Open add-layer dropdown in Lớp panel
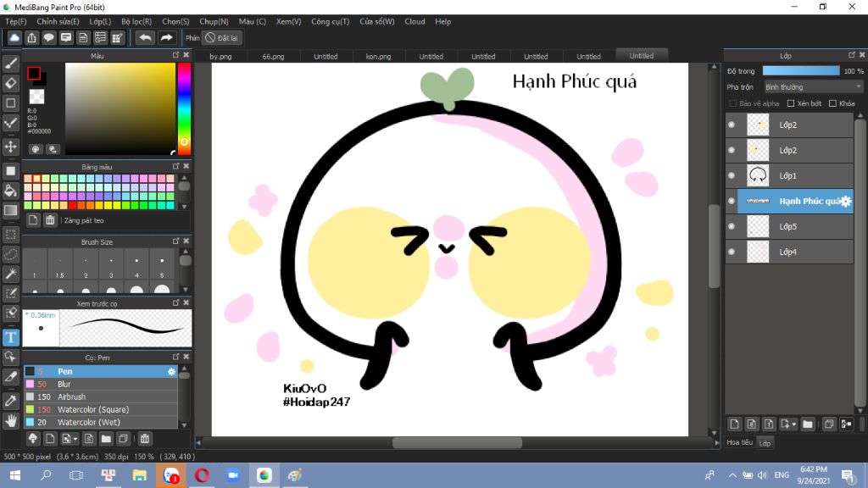 tap(788, 424)
